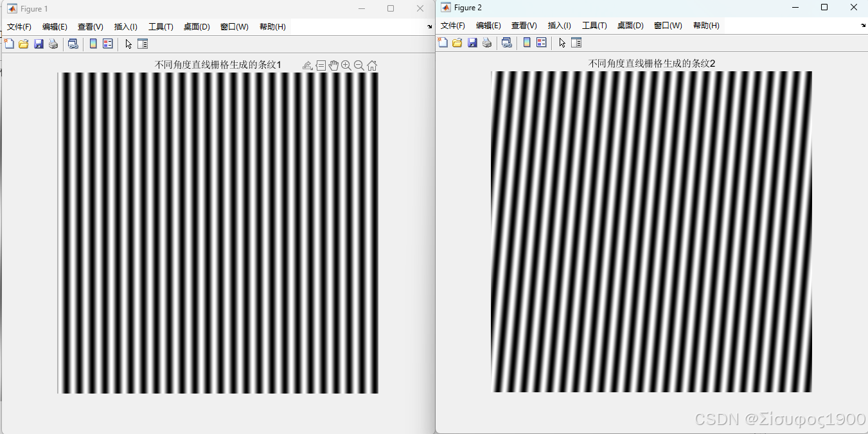Minimize the Figure 2 window

point(795,7)
